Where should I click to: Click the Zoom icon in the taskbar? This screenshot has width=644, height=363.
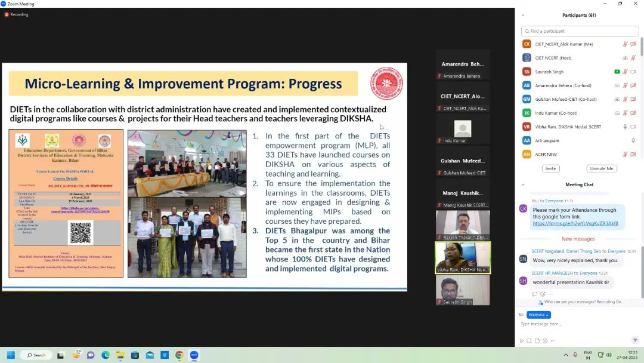[x=194, y=355]
